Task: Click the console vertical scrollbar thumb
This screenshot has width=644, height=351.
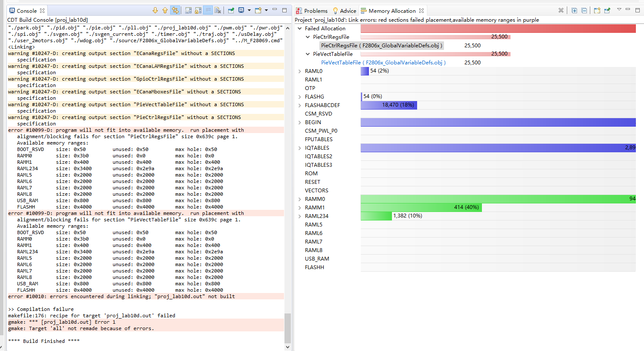Action: pos(288,328)
